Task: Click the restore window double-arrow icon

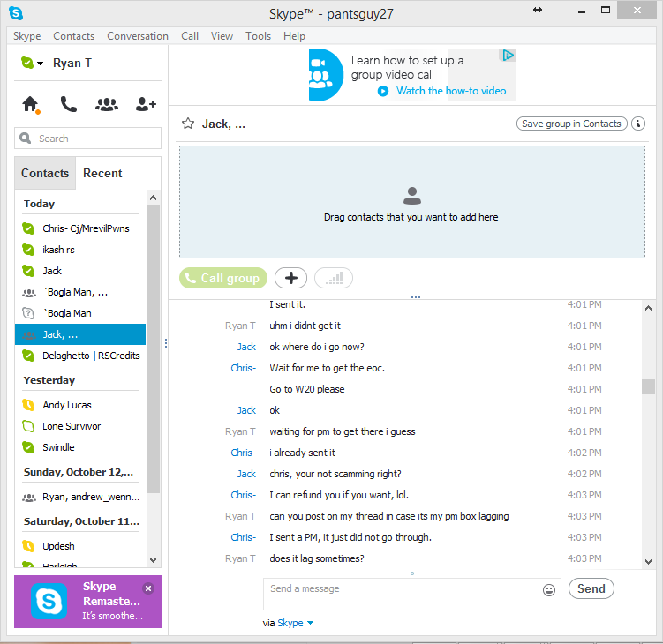Action: 538,10
